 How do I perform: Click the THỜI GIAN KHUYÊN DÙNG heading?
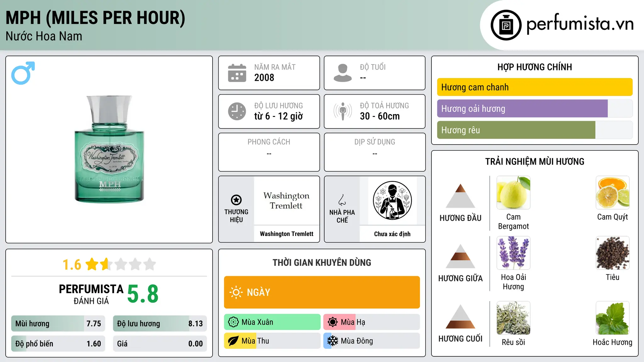(x=322, y=262)
